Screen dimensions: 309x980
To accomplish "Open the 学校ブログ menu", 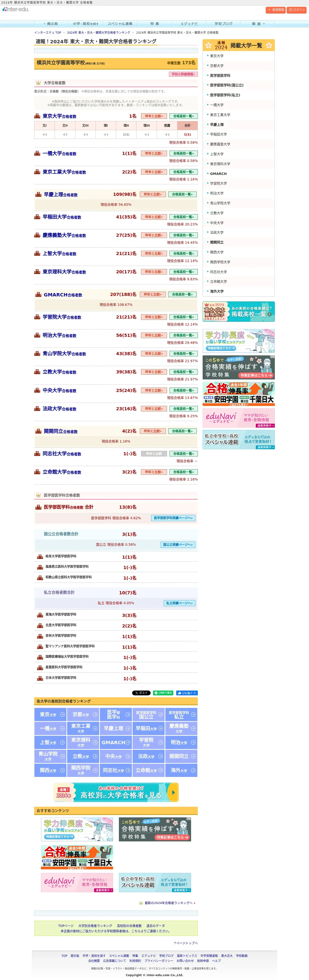I will [223, 24].
